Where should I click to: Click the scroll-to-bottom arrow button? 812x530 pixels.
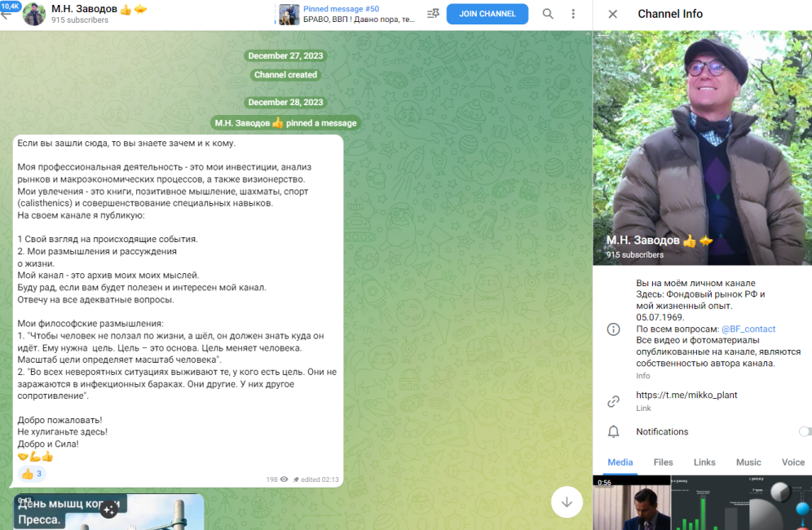coord(567,503)
